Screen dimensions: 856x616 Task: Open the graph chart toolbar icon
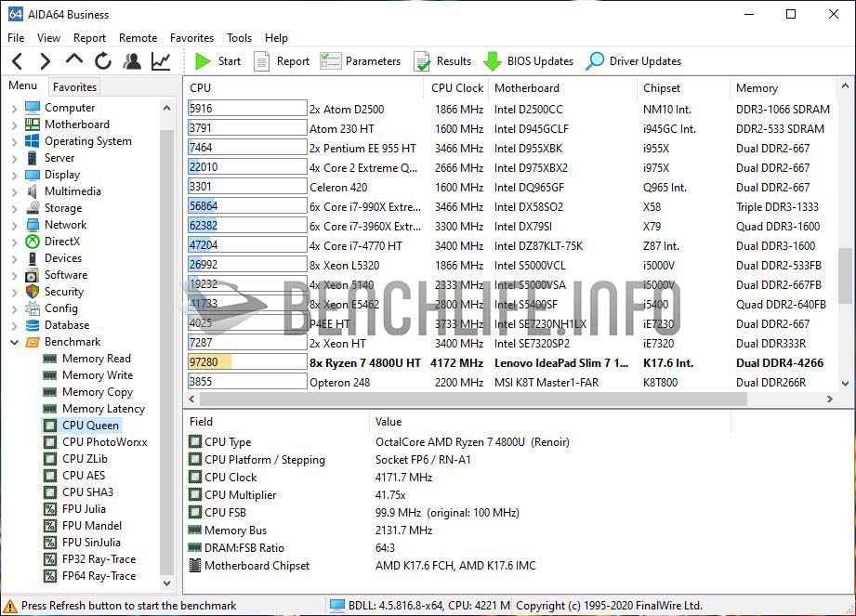click(161, 61)
